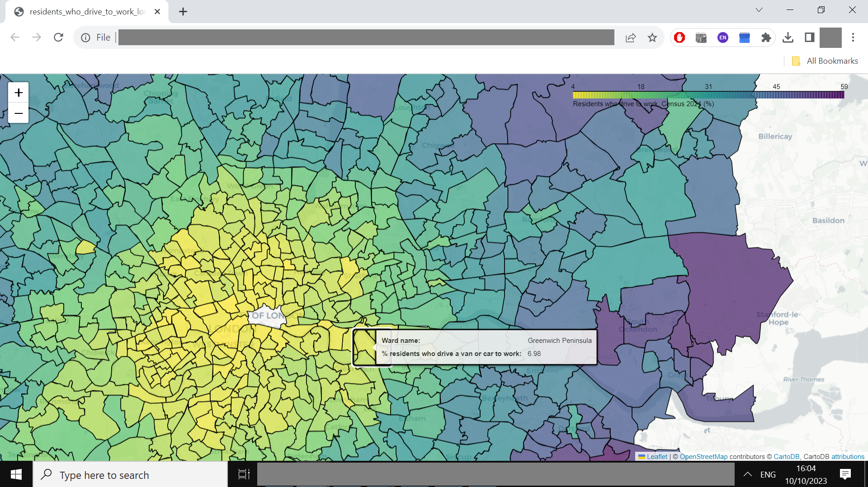Viewport: 868px width, 487px height.
Task: Click the Windows taskbar search box
Action: point(131,474)
